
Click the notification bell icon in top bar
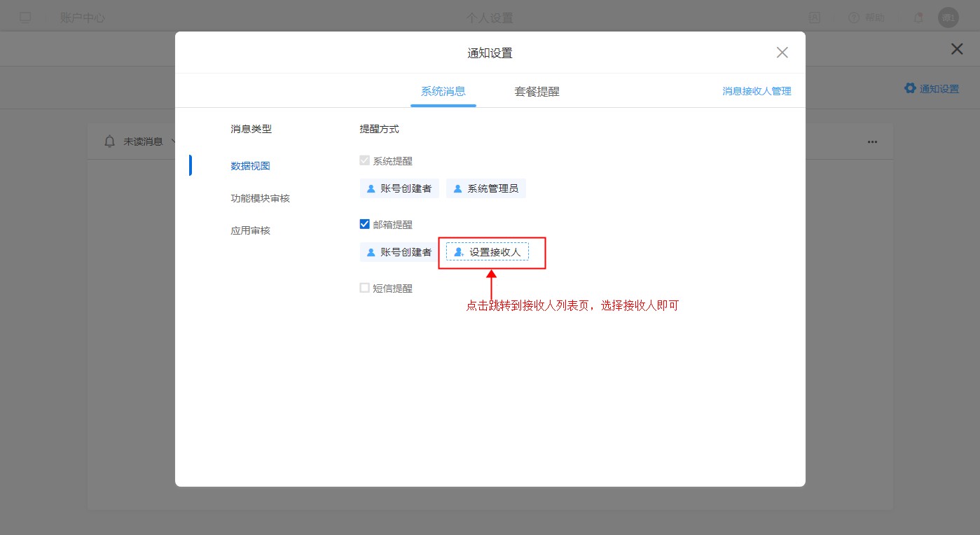click(918, 18)
